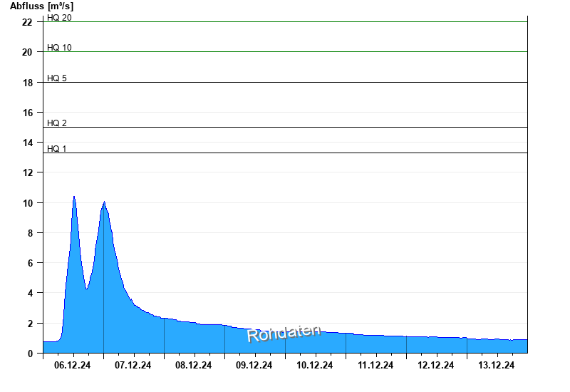Click the y-axis value 14
570x392 pixels.
coord(28,143)
